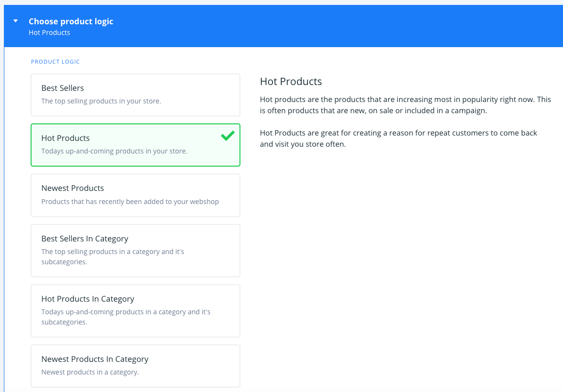Image resolution: width=563 pixels, height=392 pixels.
Task: Collapse the Choose product logic section arrow
Action: click(16, 21)
